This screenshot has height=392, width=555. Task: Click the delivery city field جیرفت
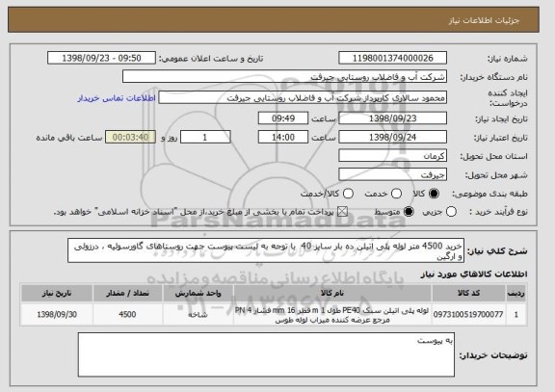392,174
